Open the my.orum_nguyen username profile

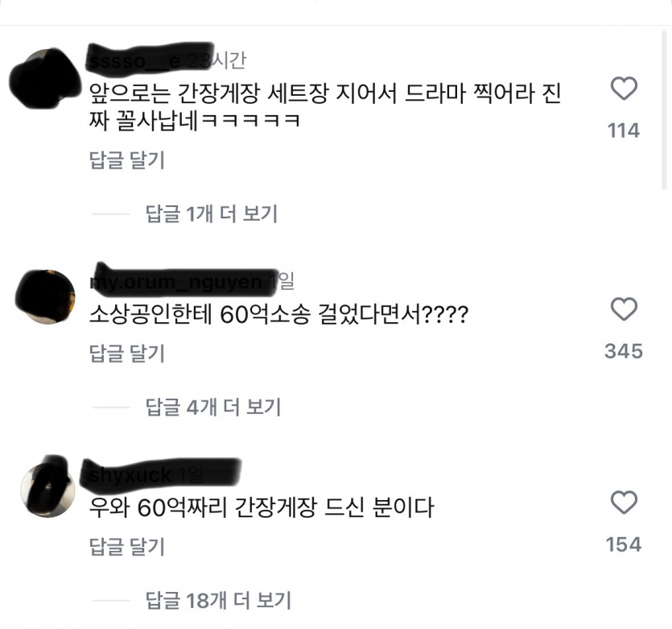(x=175, y=282)
